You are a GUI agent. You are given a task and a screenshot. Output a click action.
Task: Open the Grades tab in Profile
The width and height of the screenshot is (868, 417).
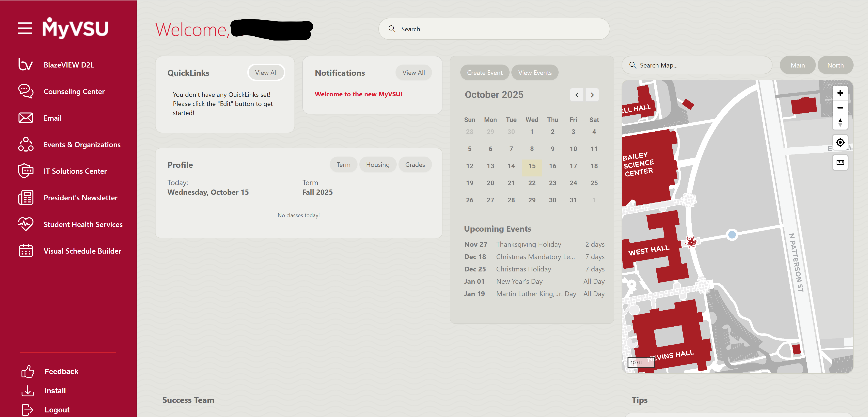coord(415,164)
